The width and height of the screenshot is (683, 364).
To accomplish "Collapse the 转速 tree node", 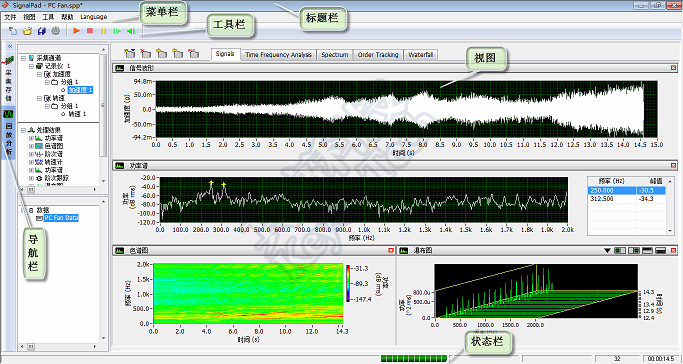I will click(39, 98).
